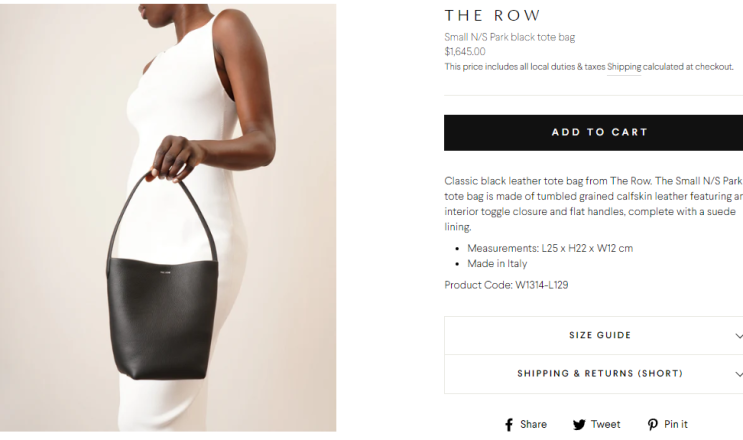Click the $1,645.00 price text
This screenshot has width=743, height=440.
tap(465, 51)
